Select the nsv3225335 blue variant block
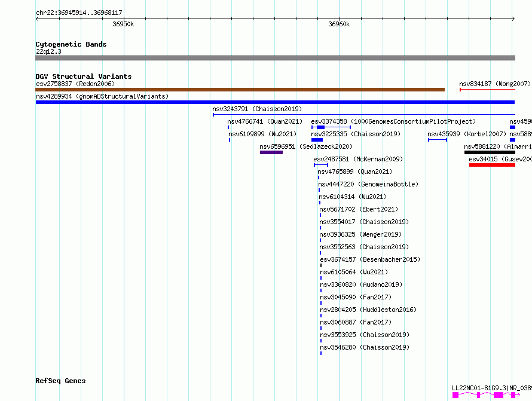Screen dimensions: 532x401 (x=317, y=140)
